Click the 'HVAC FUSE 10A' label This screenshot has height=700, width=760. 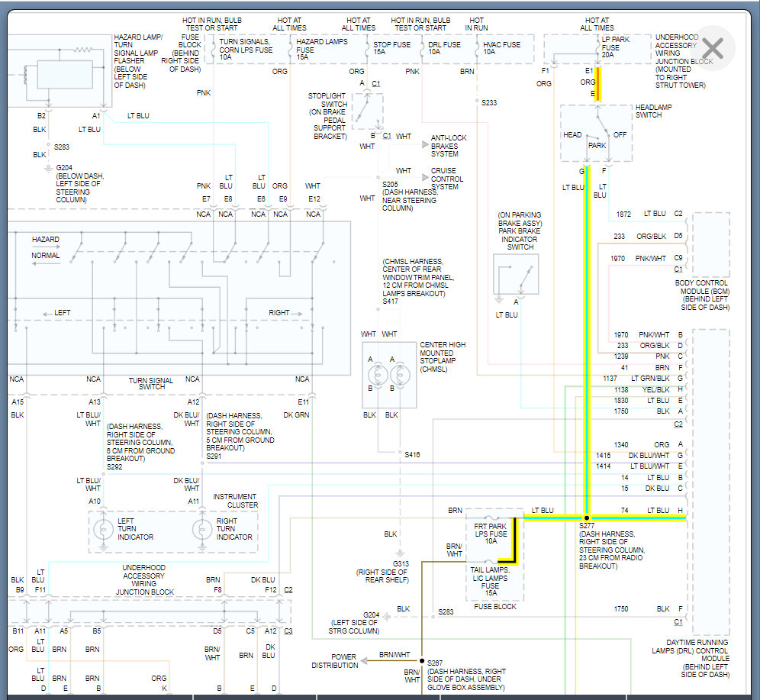[x=501, y=48]
